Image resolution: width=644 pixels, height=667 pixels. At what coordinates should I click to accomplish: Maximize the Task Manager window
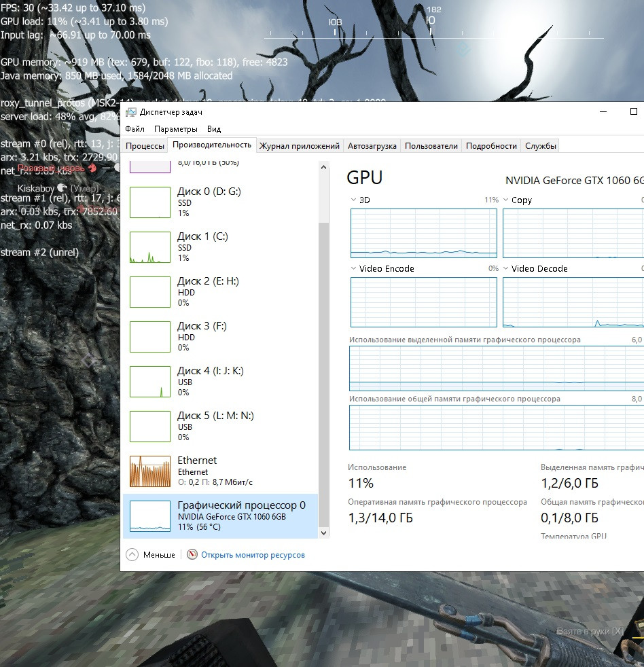click(x=633, y=111)
